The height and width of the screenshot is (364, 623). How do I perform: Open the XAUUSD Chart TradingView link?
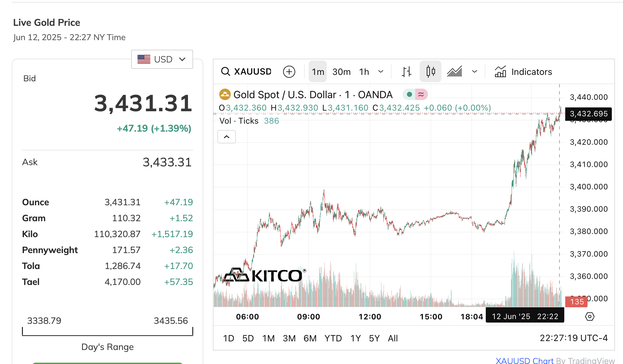pyautogui.click(x=525, y=360)
